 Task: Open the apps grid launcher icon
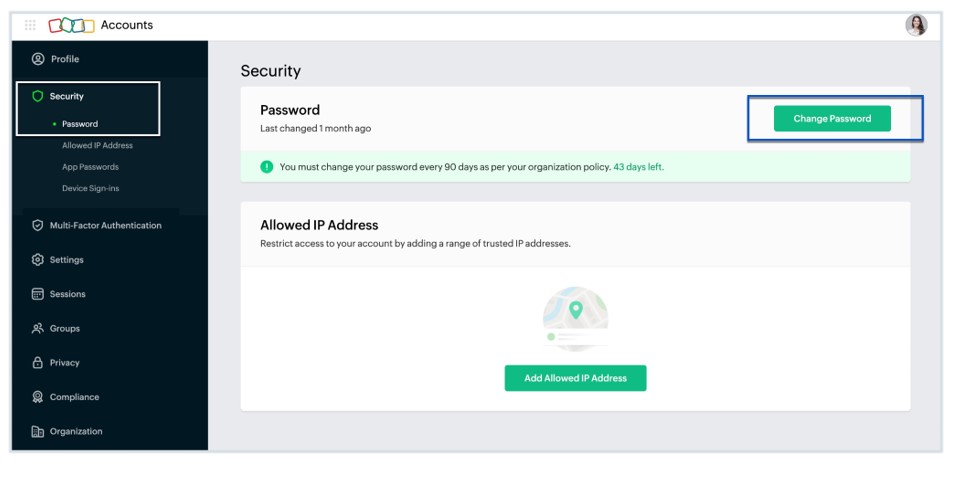[30, 25]
